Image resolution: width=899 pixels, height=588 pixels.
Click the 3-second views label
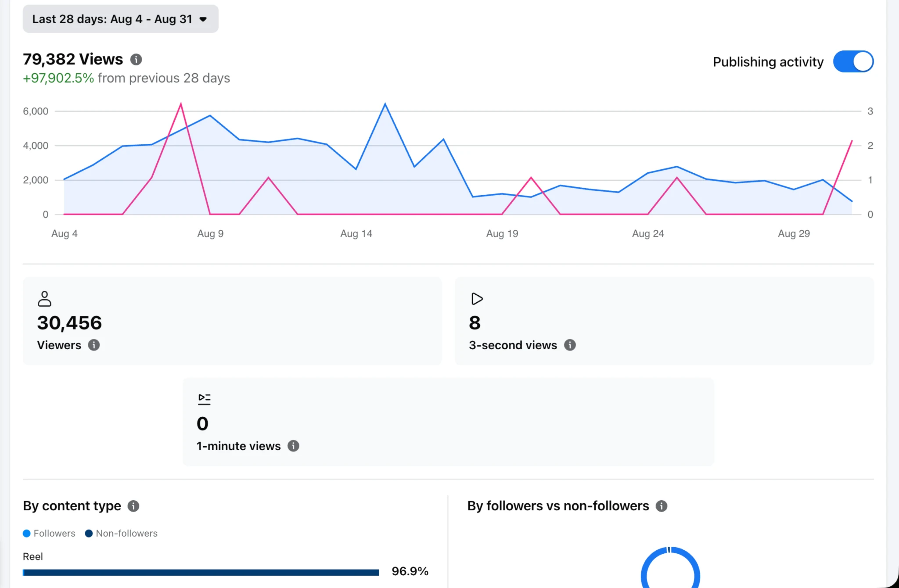[513, 345]
